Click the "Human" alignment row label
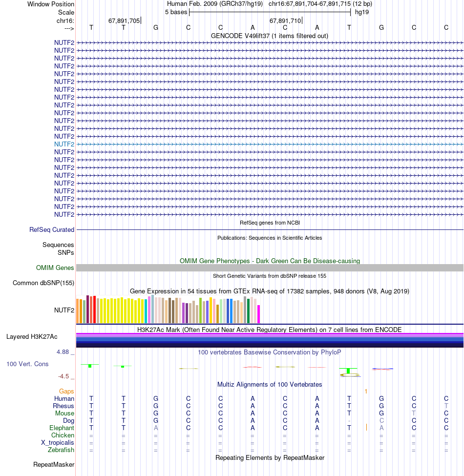Viewport: 464px width, 476px height. 64,398
